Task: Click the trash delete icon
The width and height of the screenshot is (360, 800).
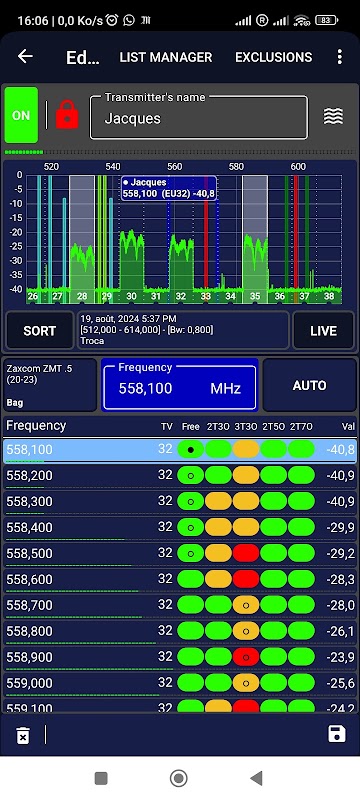Action: tap(23, 736)
